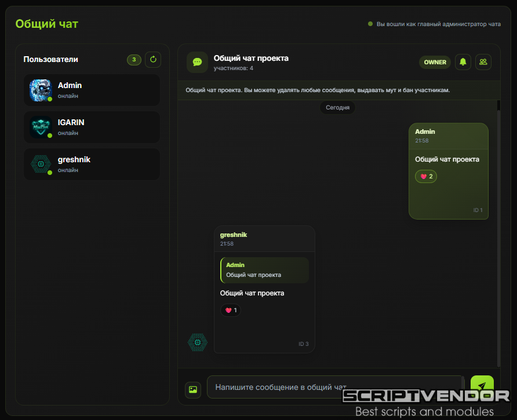Open the participants list icon
The width and height of the screenshot is (517, 420).
pos(483,62)
